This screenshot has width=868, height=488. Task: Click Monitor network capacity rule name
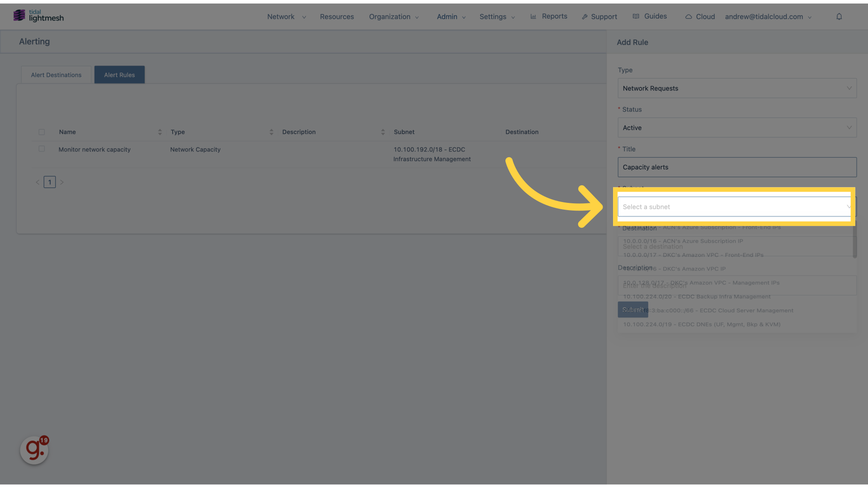tap(94, 150)
